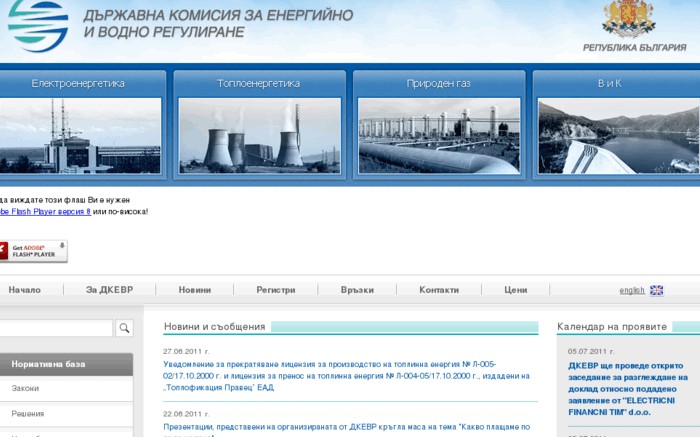Open the В и К dam image
The width and height of the screenshot is (700, 437).
pyautogui.click(x=619, y=136)
